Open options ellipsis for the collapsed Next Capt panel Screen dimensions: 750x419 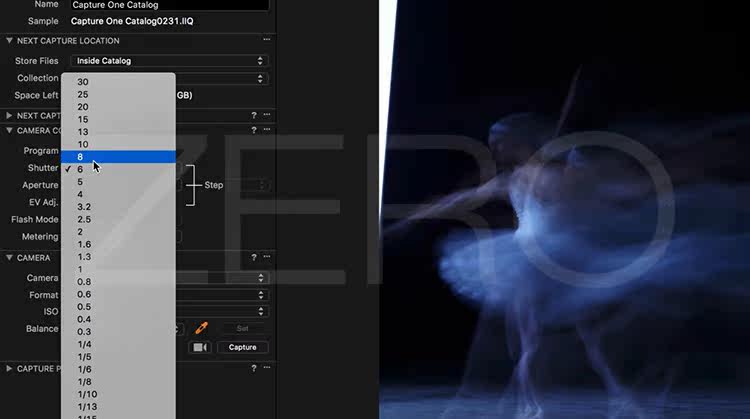(x=267, y=115)
